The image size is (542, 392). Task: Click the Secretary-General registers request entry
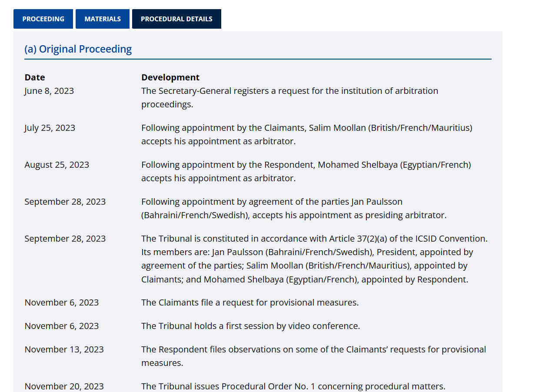click(289, 97)
